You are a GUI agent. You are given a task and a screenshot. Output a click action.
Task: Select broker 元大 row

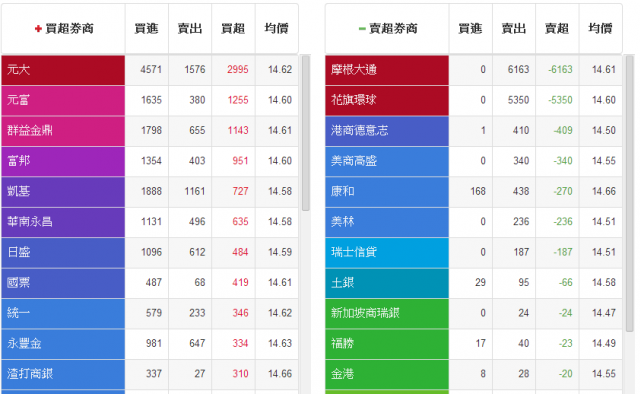coord(150,70)
